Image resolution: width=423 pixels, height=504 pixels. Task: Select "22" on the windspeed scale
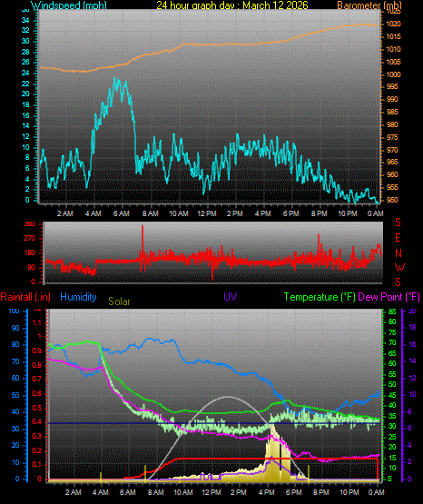tap(25, 84)
